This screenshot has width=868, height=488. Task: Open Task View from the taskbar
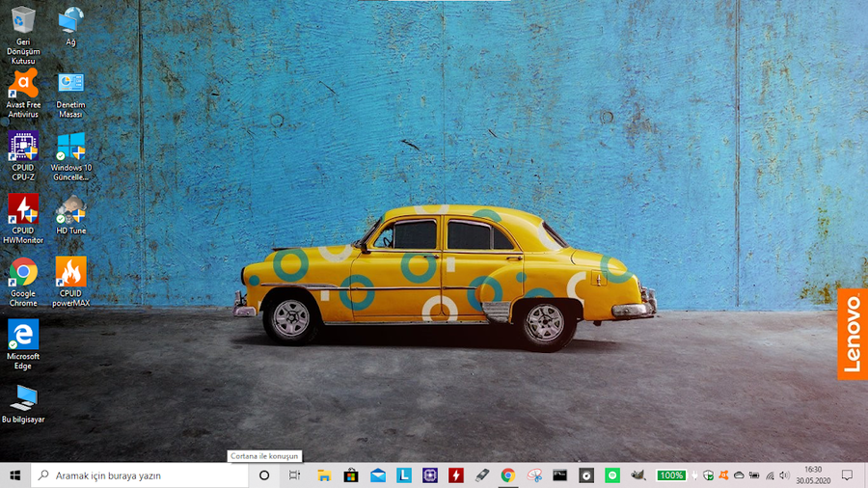tap(294, 475)
